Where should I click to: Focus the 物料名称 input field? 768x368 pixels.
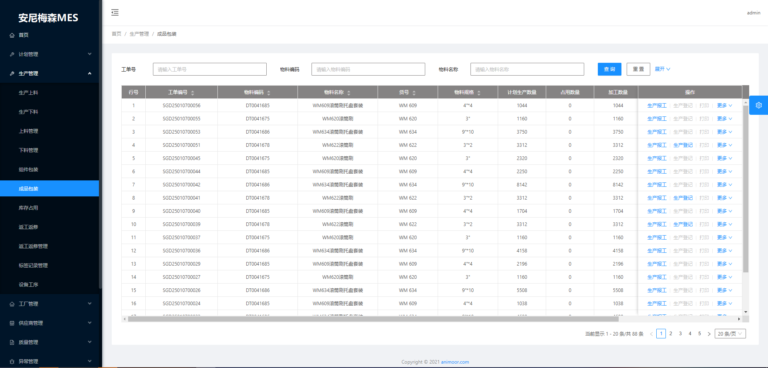click(527, 69)
